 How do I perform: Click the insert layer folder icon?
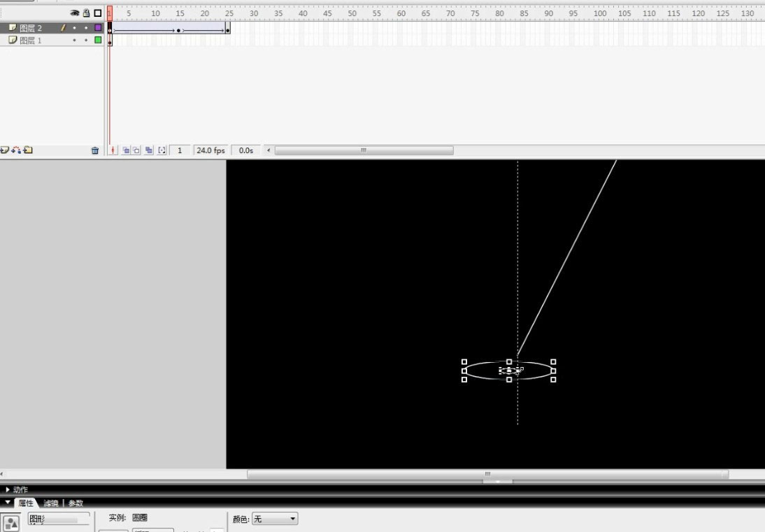tap(28, 150)
